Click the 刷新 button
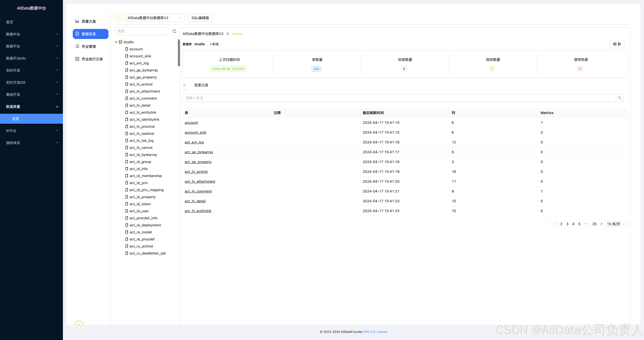The width and height of the screenshot is (644, 340). click(617, 44)
